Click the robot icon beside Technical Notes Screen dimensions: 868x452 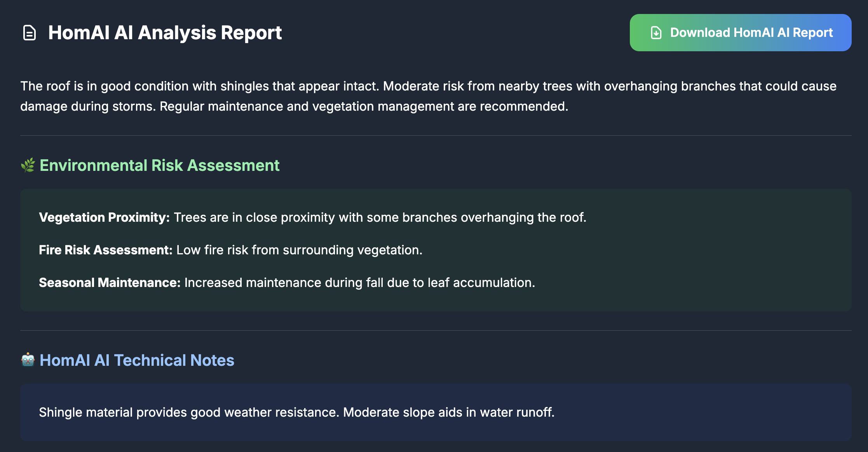[28, 360]
